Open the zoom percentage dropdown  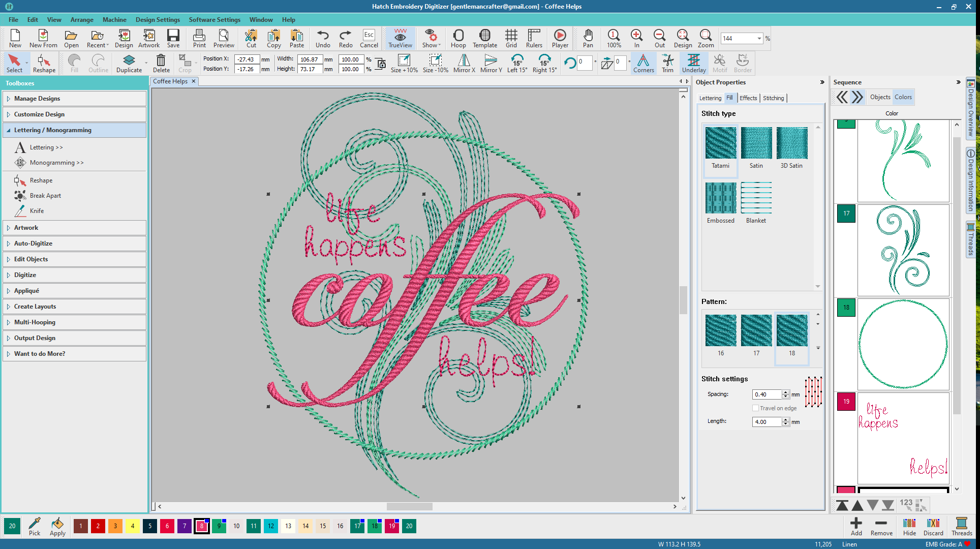point(759,39)
